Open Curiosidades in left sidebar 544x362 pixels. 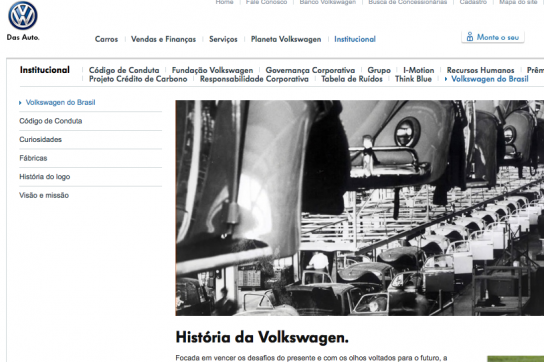[x=40, y=140]
